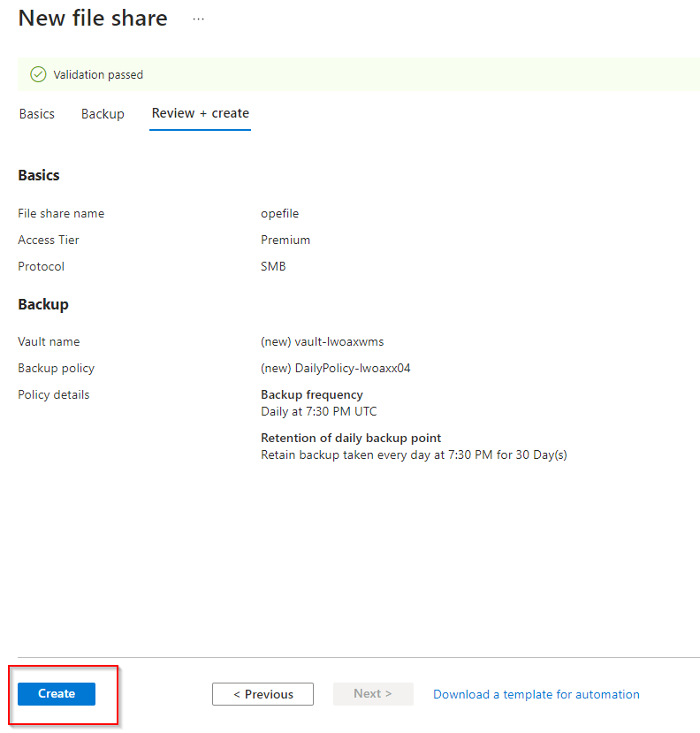This screenshot has width=700, height=733.
Task: Click the Protocol label
Action: (42, 266)
